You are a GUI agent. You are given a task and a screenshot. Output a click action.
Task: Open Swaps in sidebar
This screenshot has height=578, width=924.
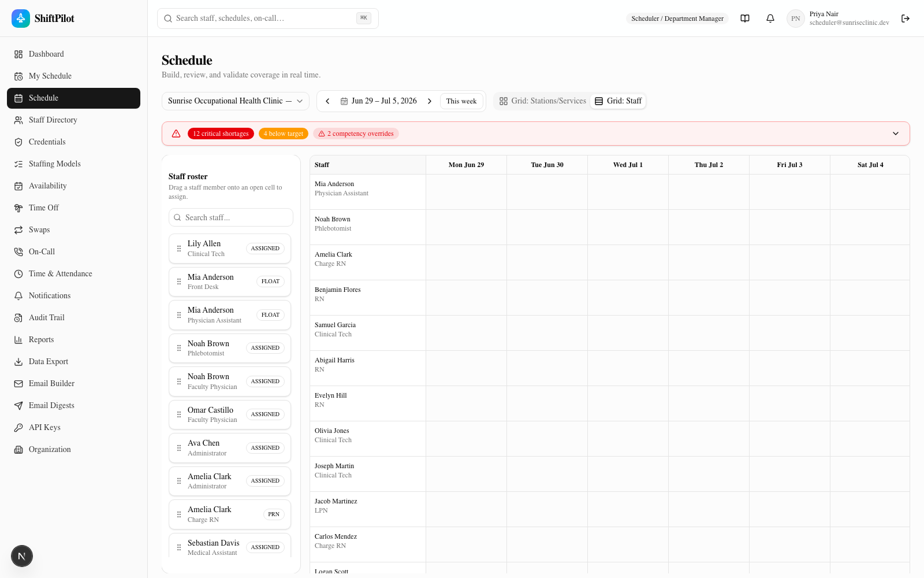click(x=73, y=230)
